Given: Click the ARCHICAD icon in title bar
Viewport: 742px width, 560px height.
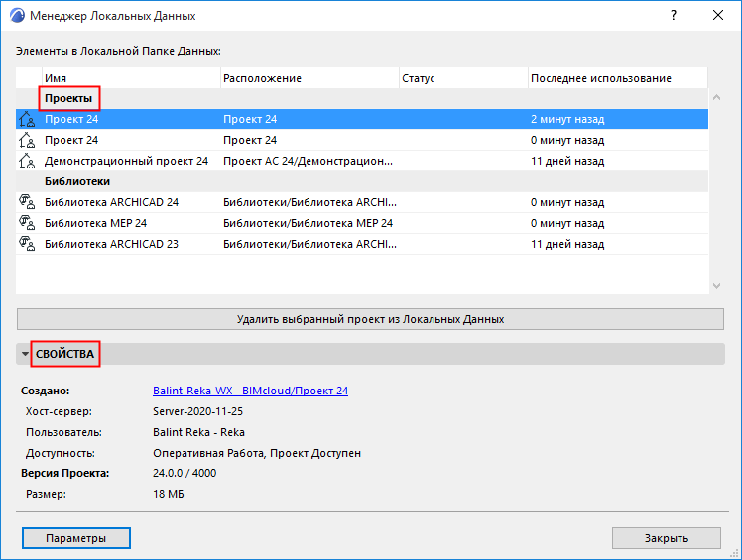Looking at the screenshot, I should point(16,16).
